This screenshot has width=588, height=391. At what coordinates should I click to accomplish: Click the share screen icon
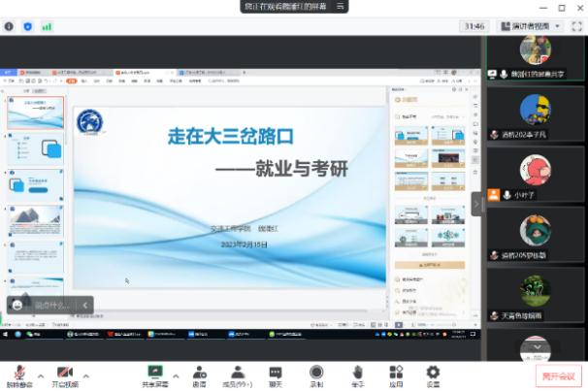click(154, 373)
